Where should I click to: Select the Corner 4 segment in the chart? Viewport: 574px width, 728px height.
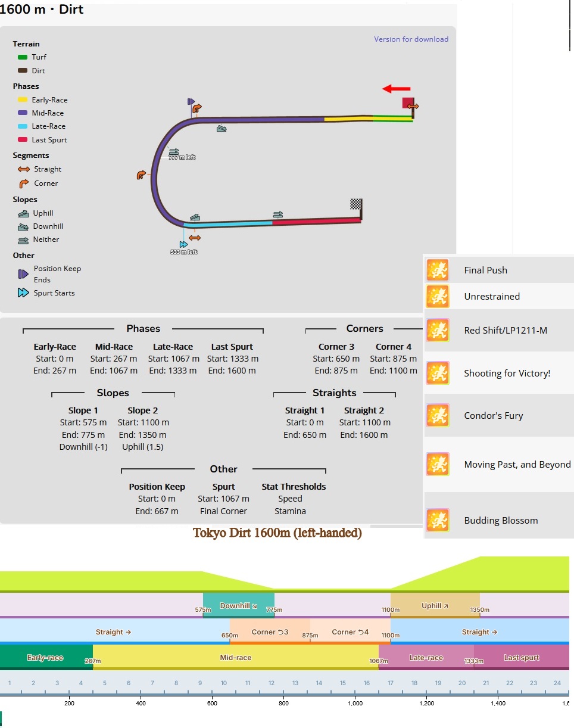[x=351, y=631]
